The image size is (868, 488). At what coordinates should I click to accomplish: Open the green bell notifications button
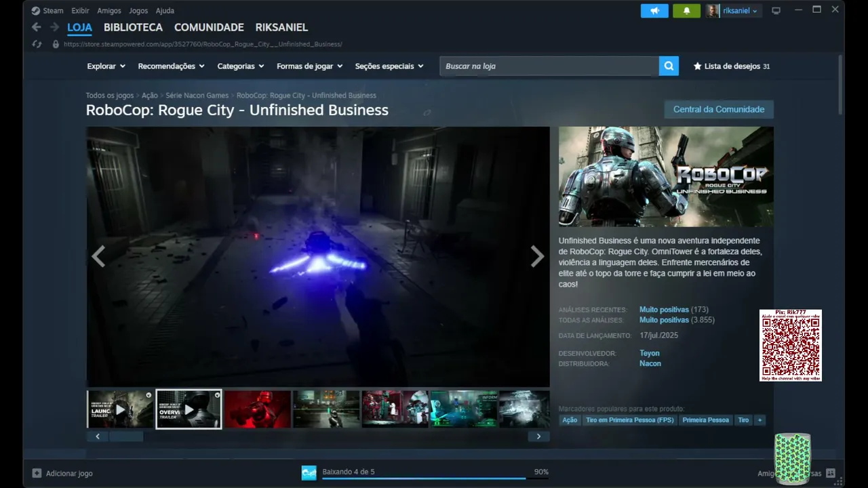tap(686, 11)
